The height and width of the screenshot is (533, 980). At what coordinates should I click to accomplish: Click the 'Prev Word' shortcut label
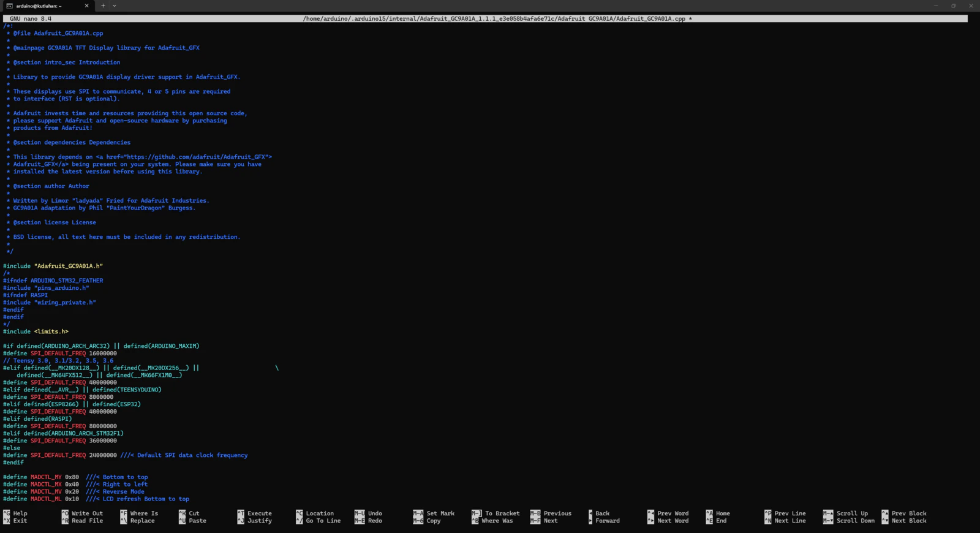coord(673,513)
